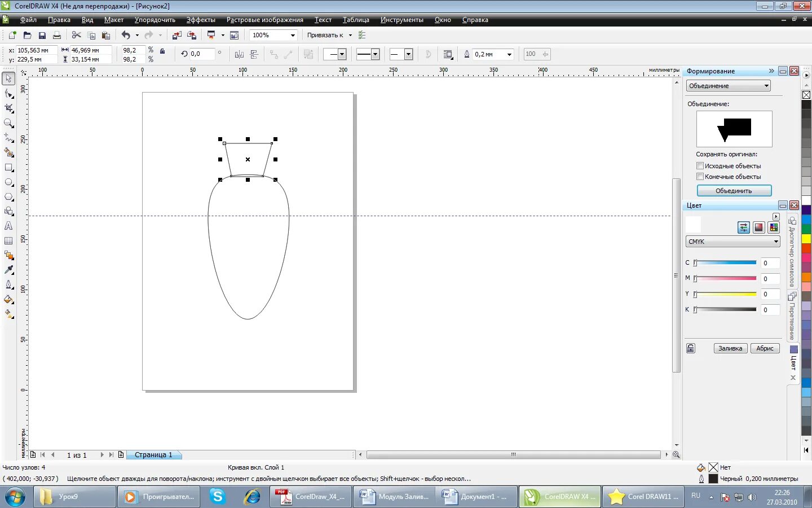Click the Paste icon in toolbar
The image size is (812, 508).
[x=105, y=35]
